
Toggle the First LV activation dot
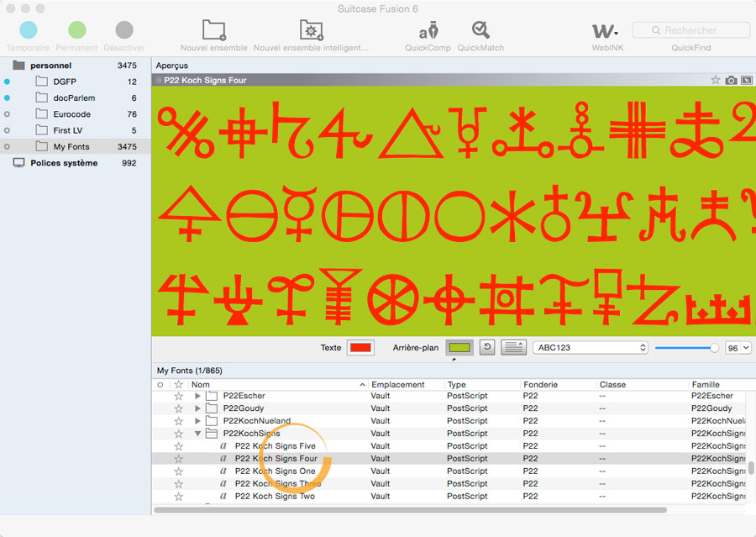click(x=7, y=130)
